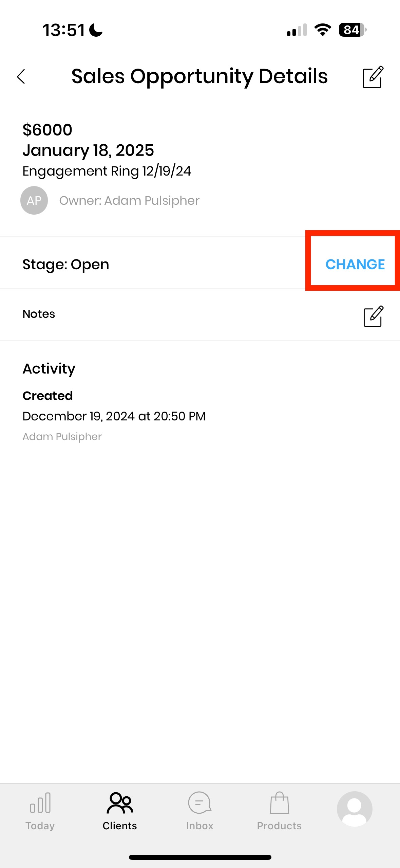Screen dimensions: 400x868
Task: Go back using the left chevron
Action: pyautogui.click(x=21, y=76)
